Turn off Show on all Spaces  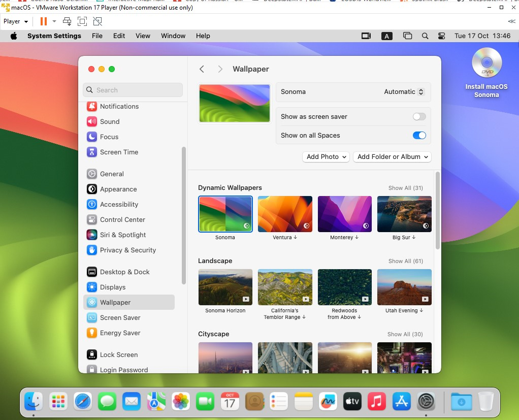tap(419, 136)
